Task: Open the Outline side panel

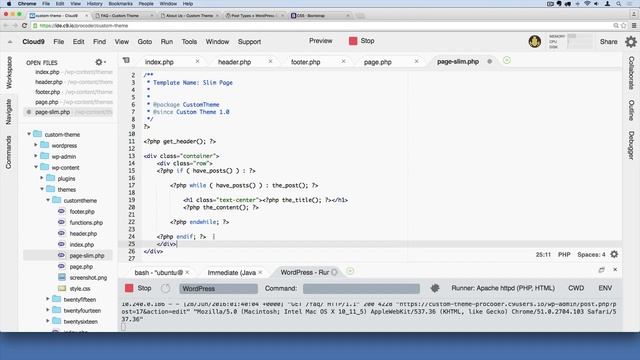Action: (x=631, y=110)
